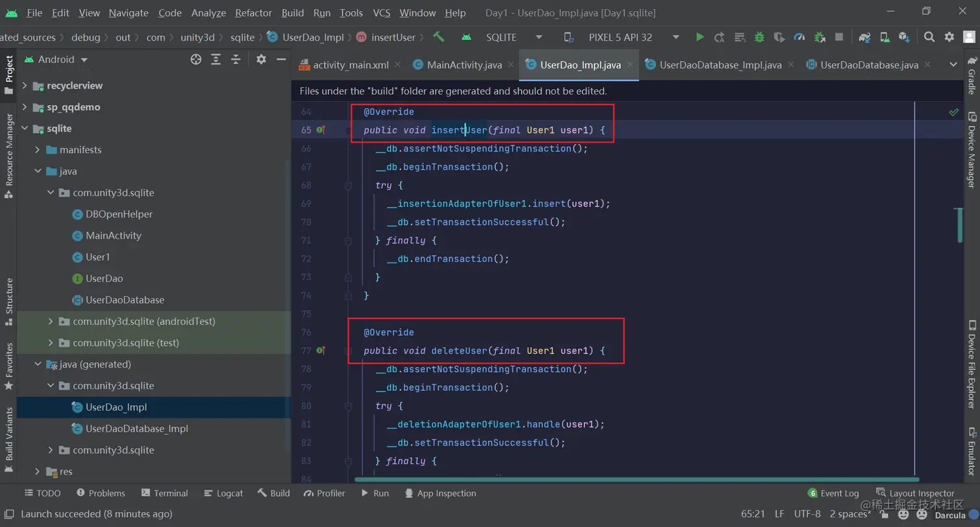Click Expand All in Project panel
Screen dimensions: 980x527
tap(216, 59)
